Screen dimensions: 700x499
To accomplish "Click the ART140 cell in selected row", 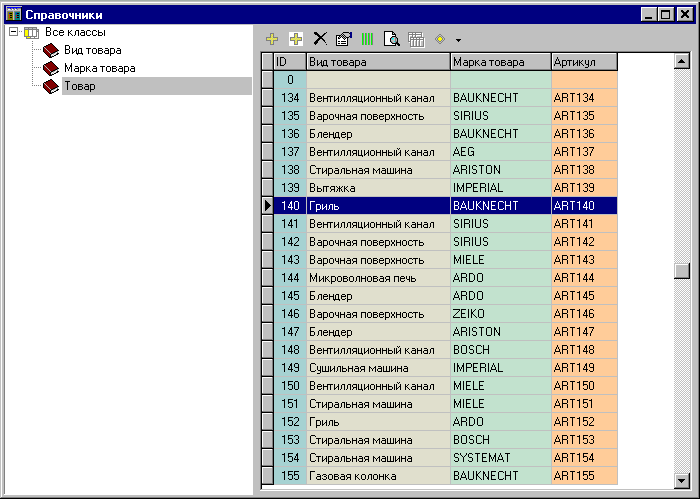I will [x=584, y=206].
